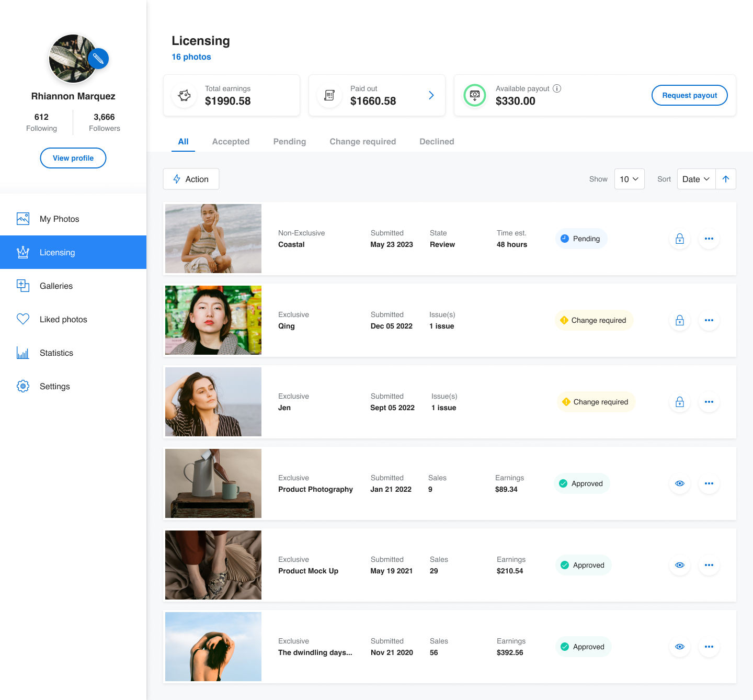Click the Rhiannon Marquez profile avatar
753x700 pixels.
coord(73,59)
